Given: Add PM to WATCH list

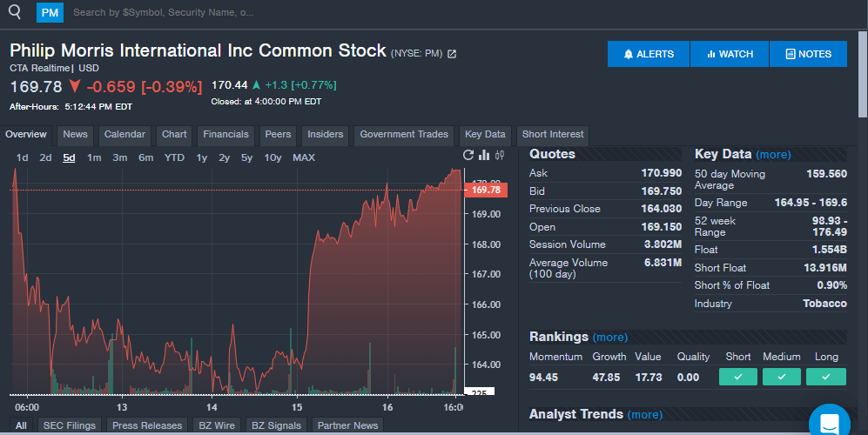Looking at the screenshot, I should click(730, 54).
